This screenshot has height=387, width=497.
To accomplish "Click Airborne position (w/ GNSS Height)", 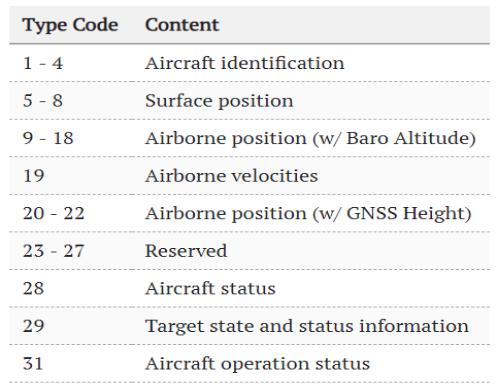I will (x=308, y=213).
